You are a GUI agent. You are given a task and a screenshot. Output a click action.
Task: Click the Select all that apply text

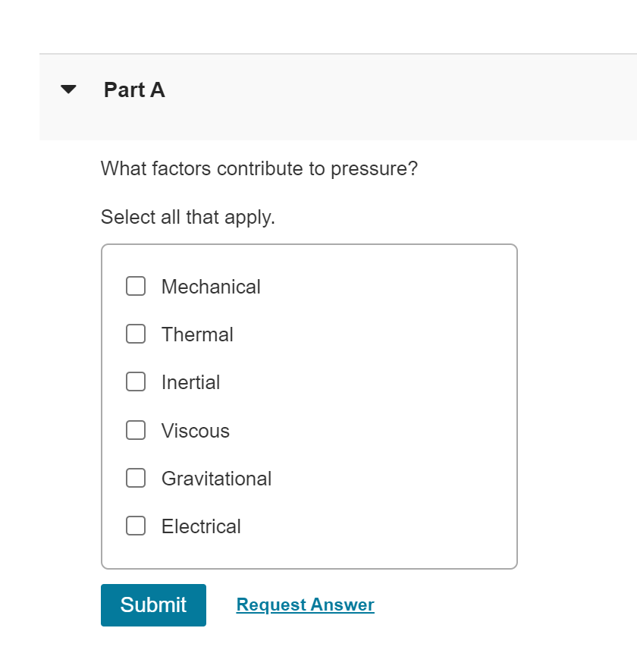click(x=187, y=217)
